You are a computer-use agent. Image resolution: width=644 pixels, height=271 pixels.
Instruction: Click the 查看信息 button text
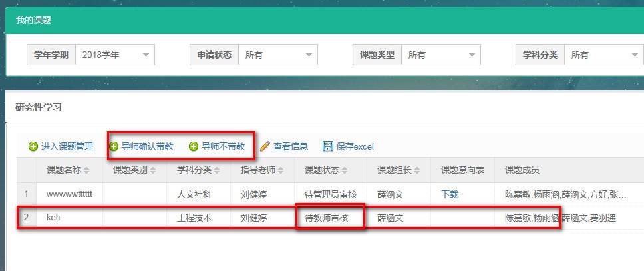point(291,146)
